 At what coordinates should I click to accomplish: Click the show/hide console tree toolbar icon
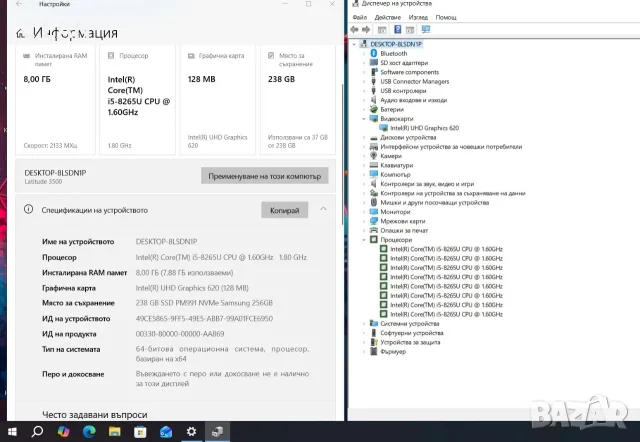pos(382,30)
